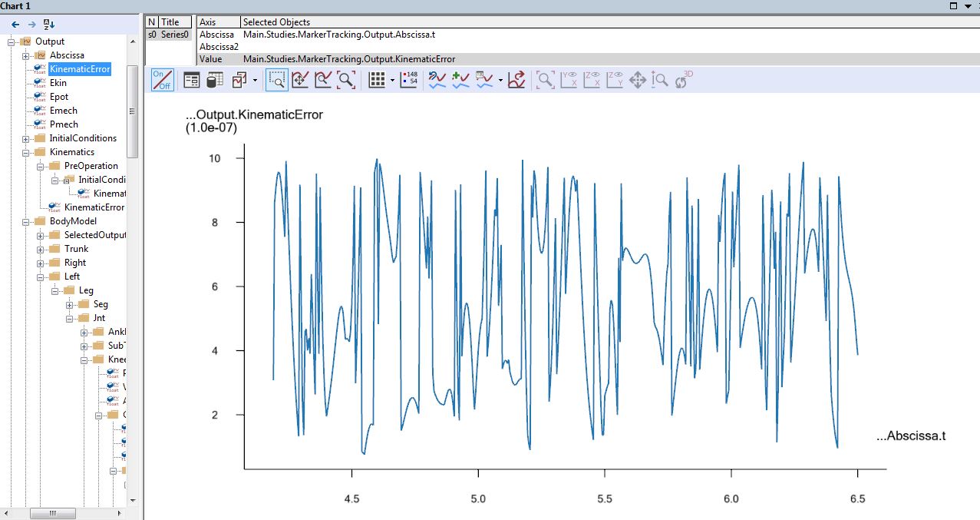Expand the Right folder
Viewport: 980px width, 520px height.
(x=40, y=263)
